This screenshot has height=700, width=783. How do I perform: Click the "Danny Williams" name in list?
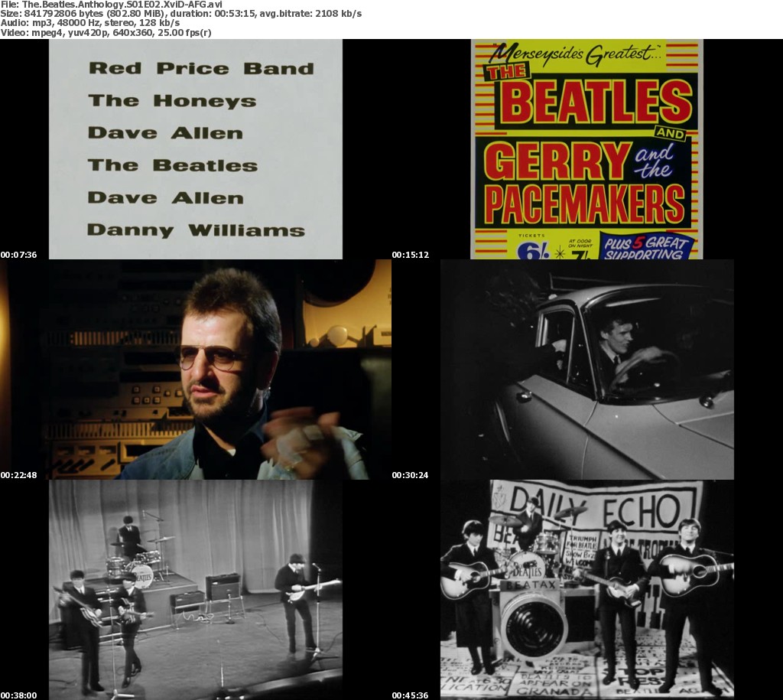tap(196, 230)
